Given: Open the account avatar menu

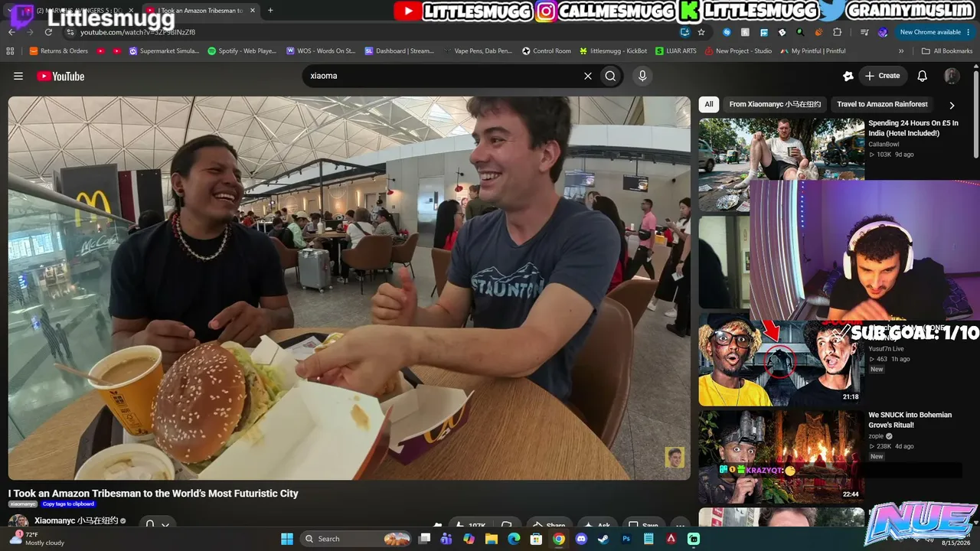Looking at the screenshot, I should [x=952, y=76].
